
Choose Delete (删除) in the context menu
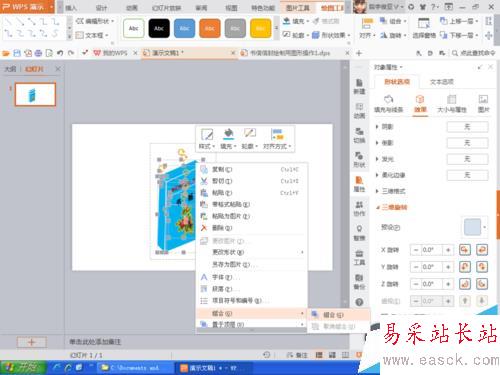click(252, 228)
